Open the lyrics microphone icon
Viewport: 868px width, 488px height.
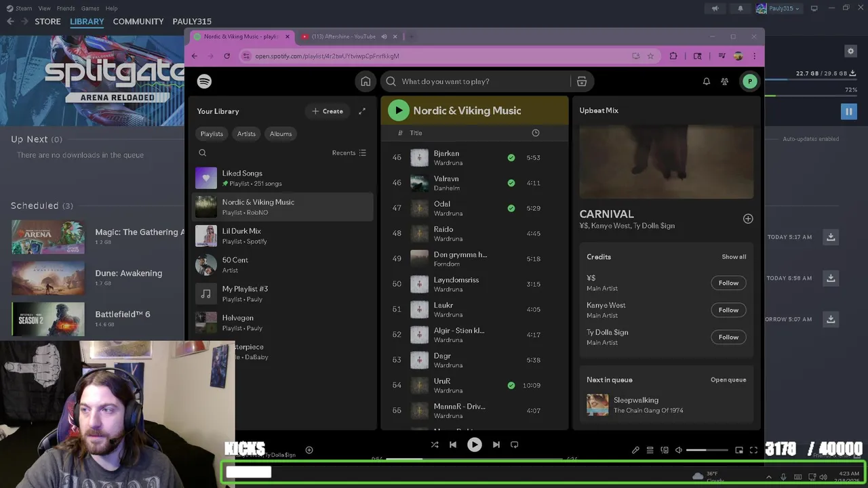pyautogui.click(x=635, y=450)
